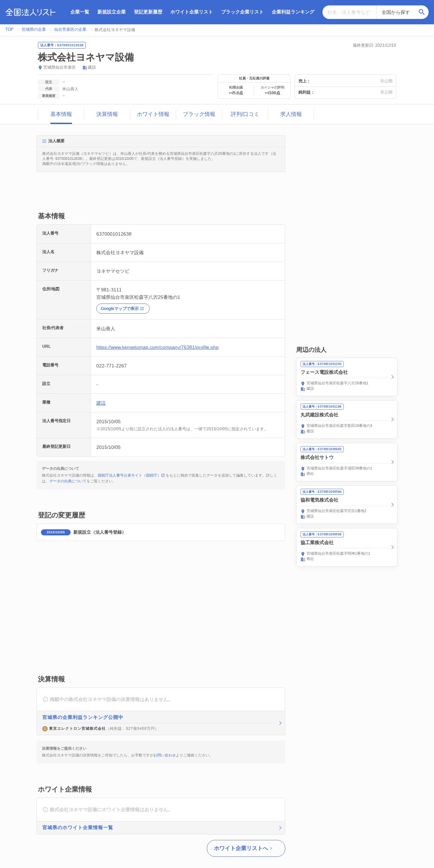Screen dimensions: 434x868
Task: Open ホワイト企業リスト in the top navigation
Action: (x=192, y=12)
